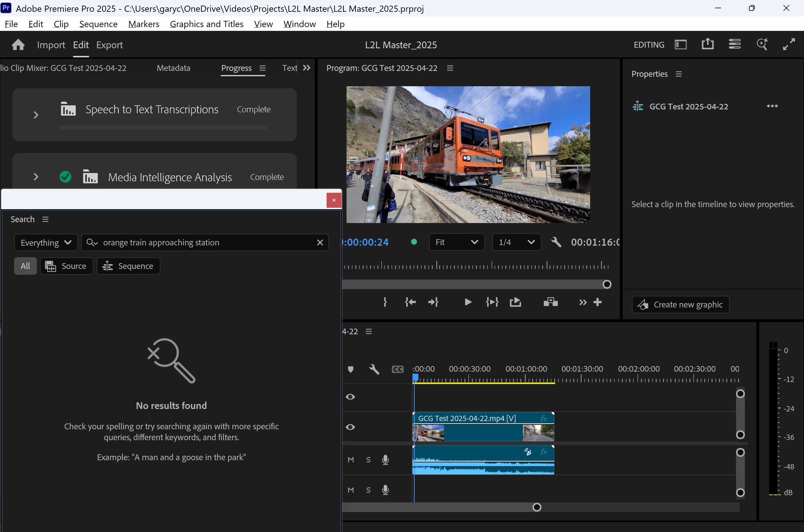Hide the video track with GCG Test clip
The width and height of the screenshot is (804, 532).
pyautogui.click(x=350, y=427)
